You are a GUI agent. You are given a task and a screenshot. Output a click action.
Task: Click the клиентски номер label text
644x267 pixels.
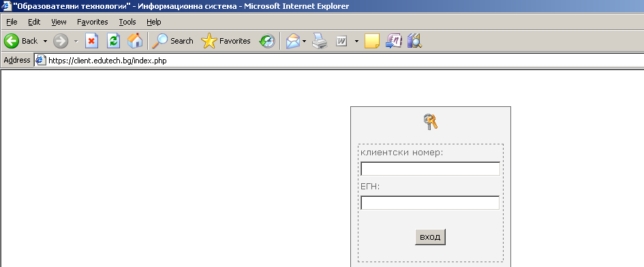click(x=402, y=153)
